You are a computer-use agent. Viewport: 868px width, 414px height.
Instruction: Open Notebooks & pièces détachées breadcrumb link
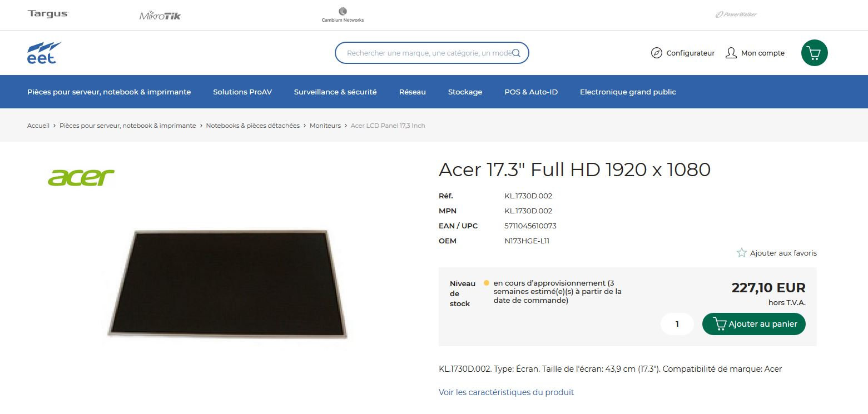coord(253,126)
